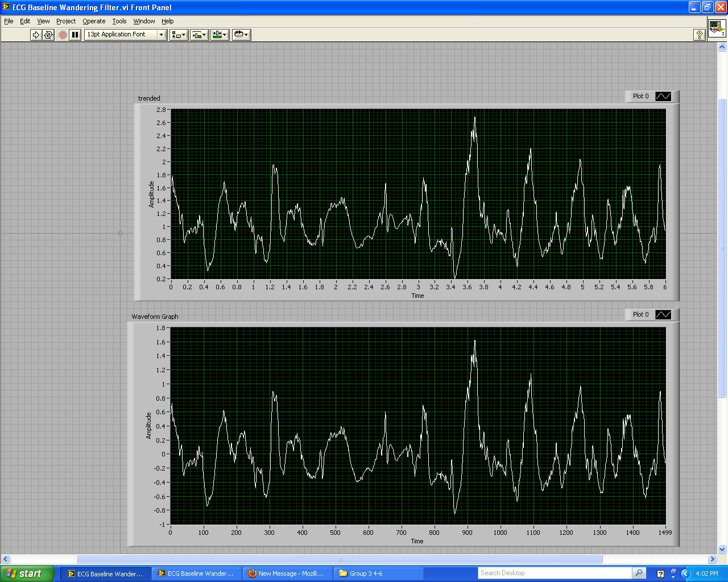728x582 pixels.
Task: Open the Distribute Objects tool
Action: pyautogui.click(x=198, y=35)
